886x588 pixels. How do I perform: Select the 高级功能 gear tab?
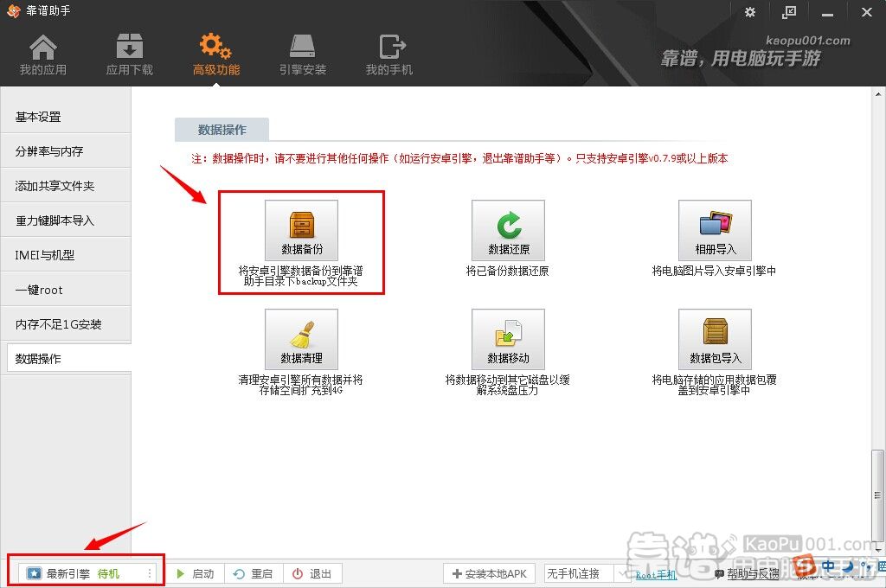[215, 54]
